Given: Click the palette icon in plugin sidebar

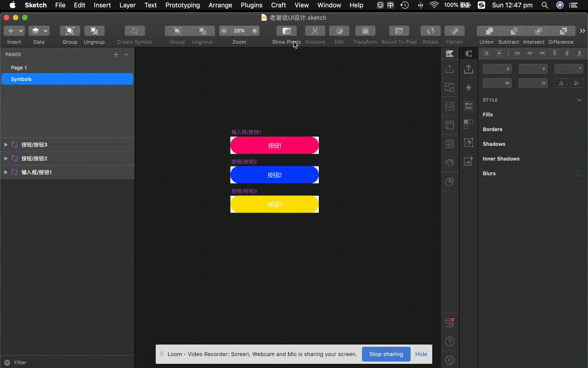Looking at the screenshot, I should (x=450, y=162).
